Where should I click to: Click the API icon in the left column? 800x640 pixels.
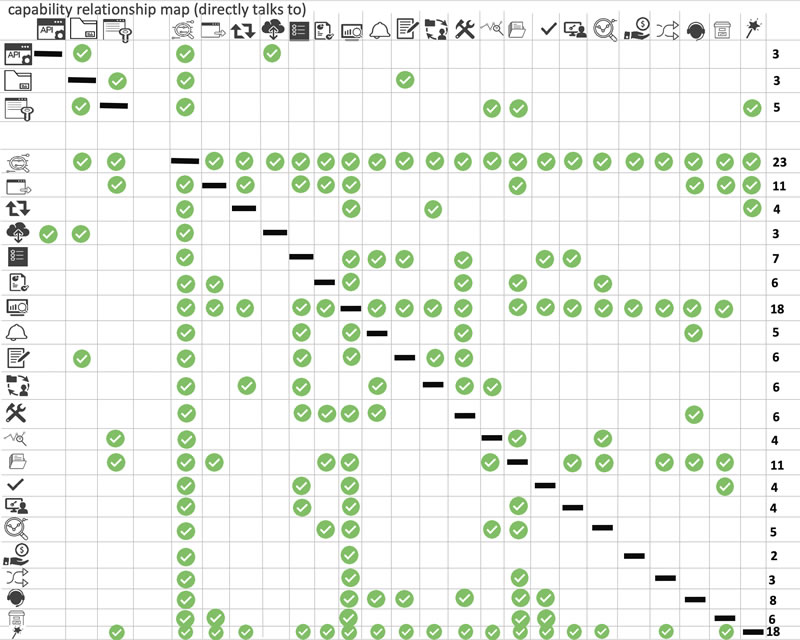click(x=19, y=54)
